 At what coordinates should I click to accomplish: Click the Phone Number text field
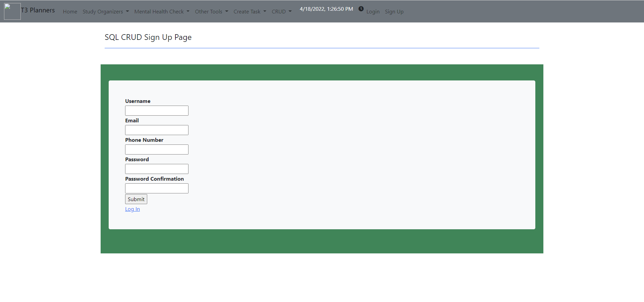156,149
